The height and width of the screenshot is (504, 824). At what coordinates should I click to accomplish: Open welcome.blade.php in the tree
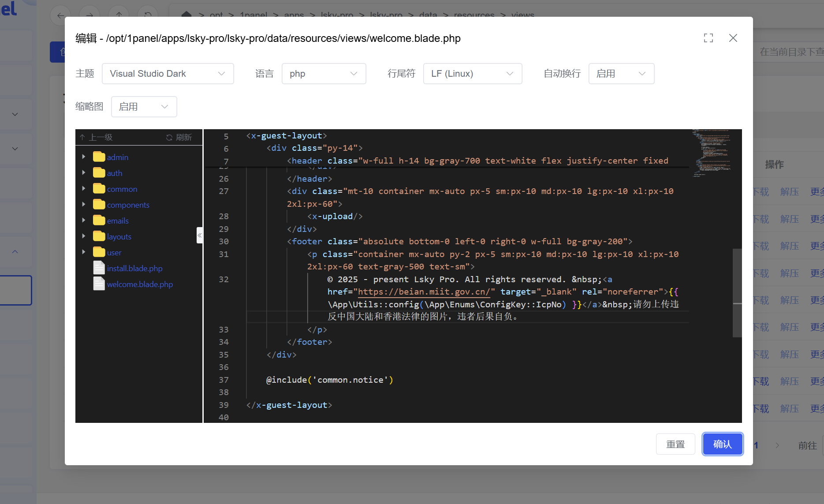pos(140,284)
